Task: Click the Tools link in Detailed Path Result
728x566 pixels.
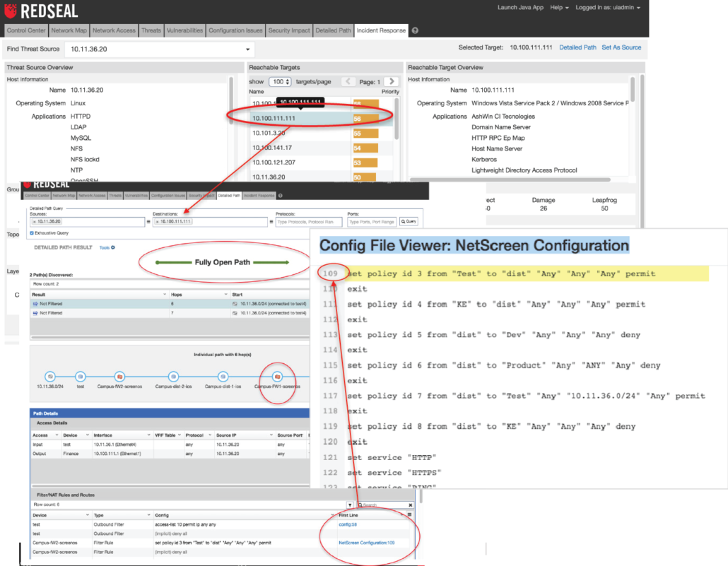Action: [105, 247]
